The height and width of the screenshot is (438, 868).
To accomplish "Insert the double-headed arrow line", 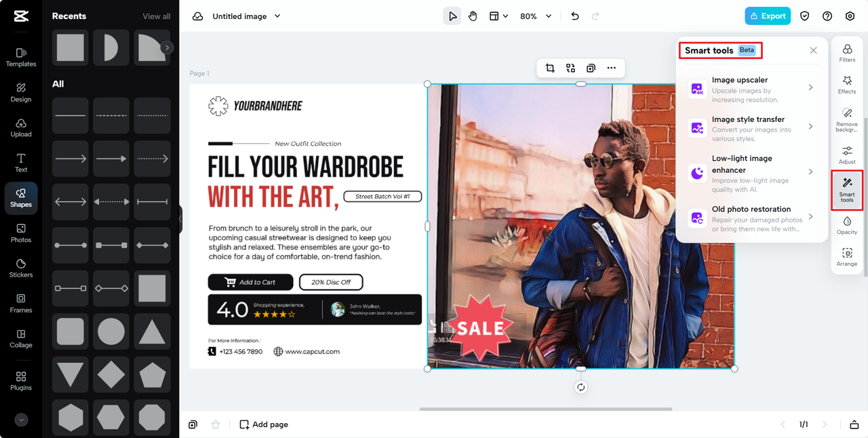I will tap(71, 202).
